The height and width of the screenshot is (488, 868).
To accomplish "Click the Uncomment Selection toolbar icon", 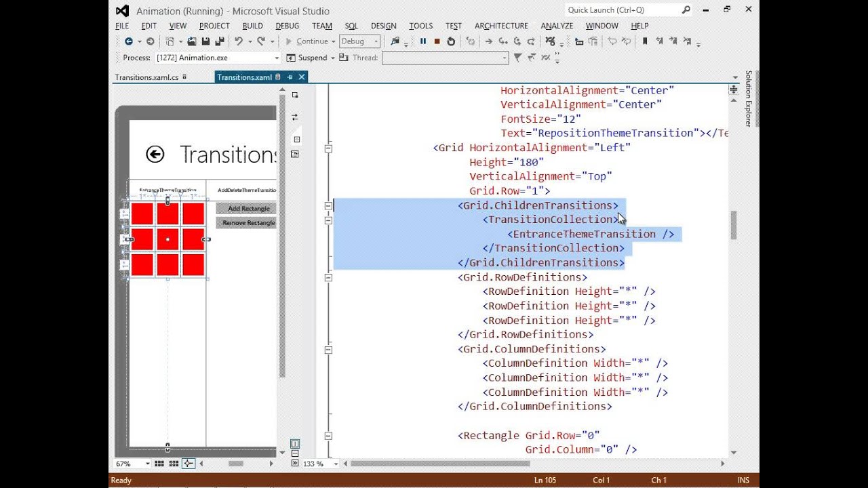I will [626, 41].
